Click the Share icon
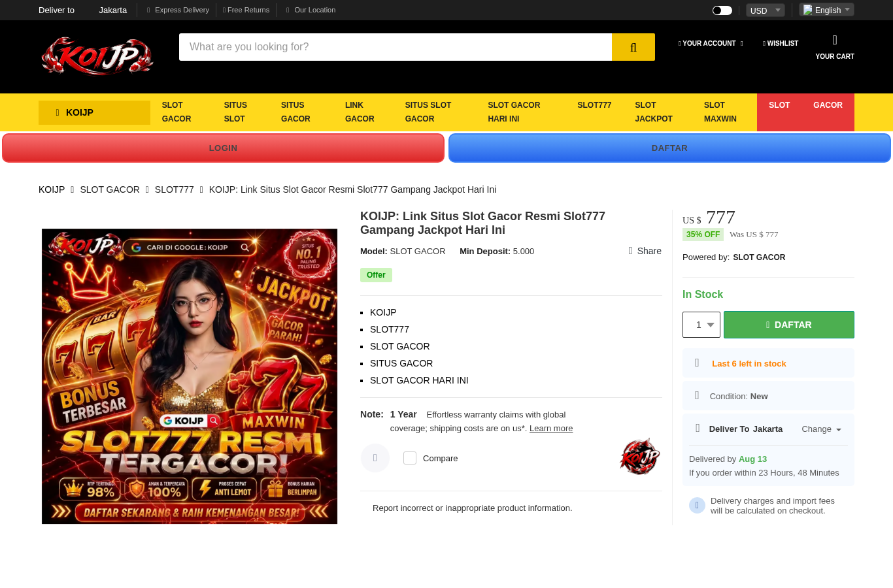Screen dimensions: 893x588 (x=631, y=251)
